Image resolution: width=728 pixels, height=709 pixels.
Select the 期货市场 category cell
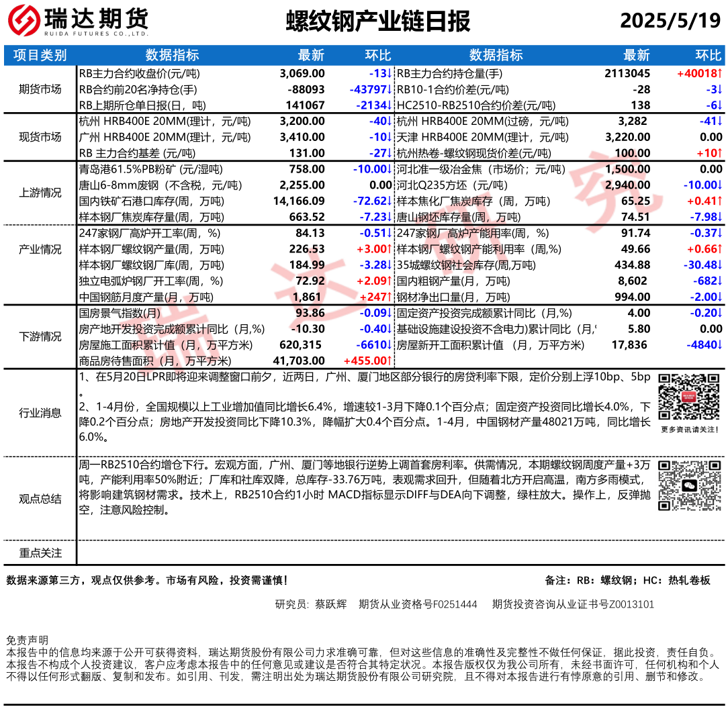[x=40, y=89]
